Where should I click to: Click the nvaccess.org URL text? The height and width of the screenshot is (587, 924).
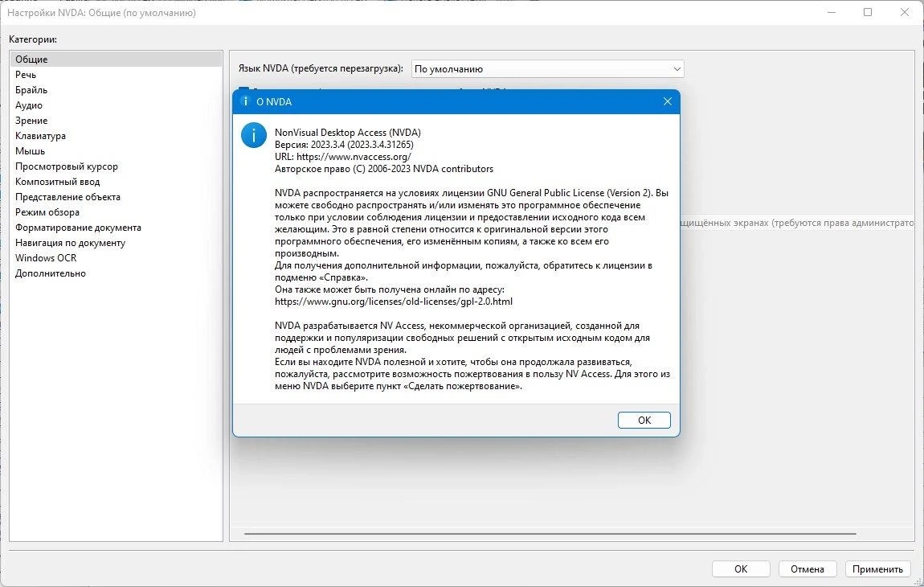[x=354, y=157]
